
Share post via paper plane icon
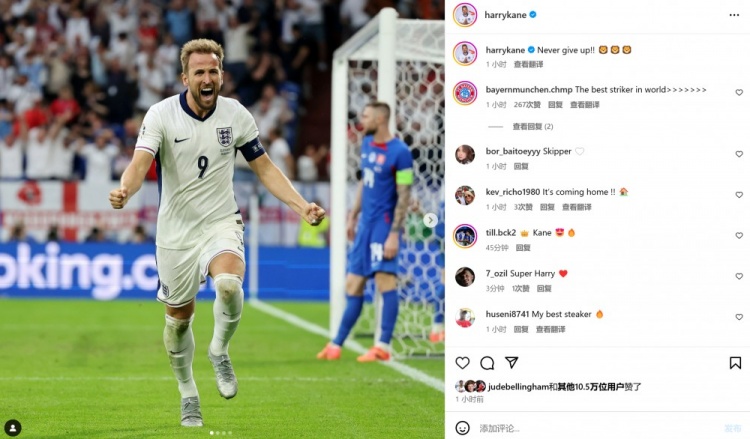pos(511,362)
